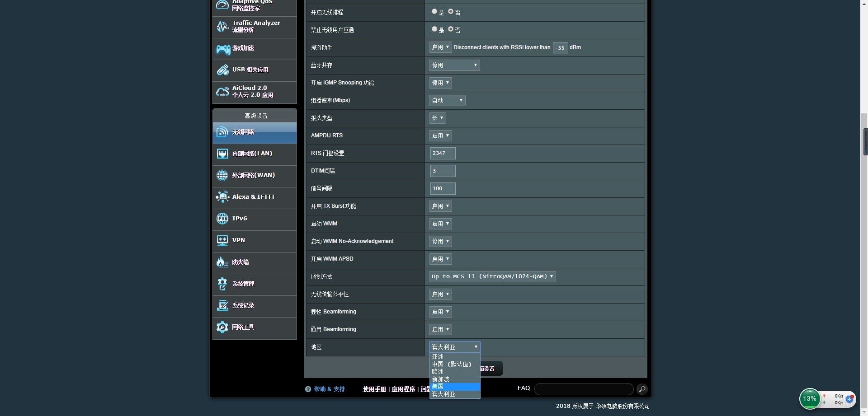Open the 网络工具 icon
The width and height of the screenshot is (868, 416).
point(222,327)
